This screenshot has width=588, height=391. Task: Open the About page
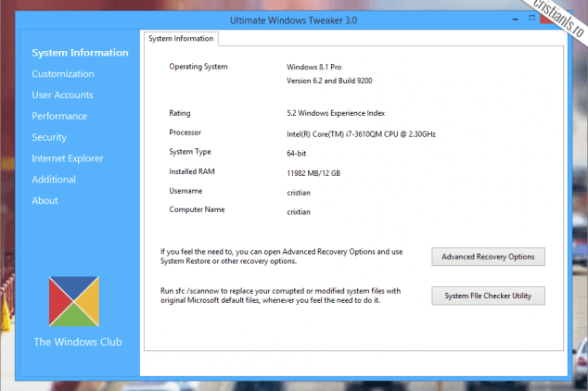45,201
